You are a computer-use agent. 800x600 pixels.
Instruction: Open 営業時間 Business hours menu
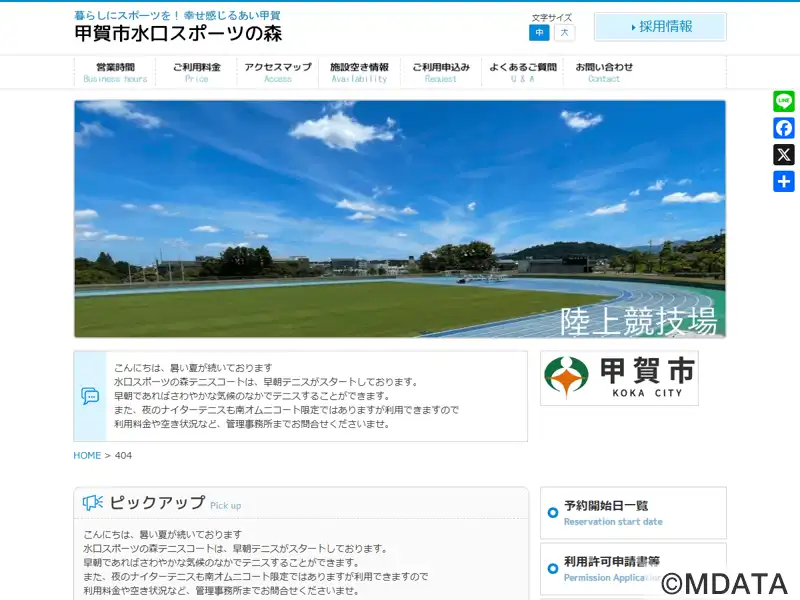(x=115, y=72)
